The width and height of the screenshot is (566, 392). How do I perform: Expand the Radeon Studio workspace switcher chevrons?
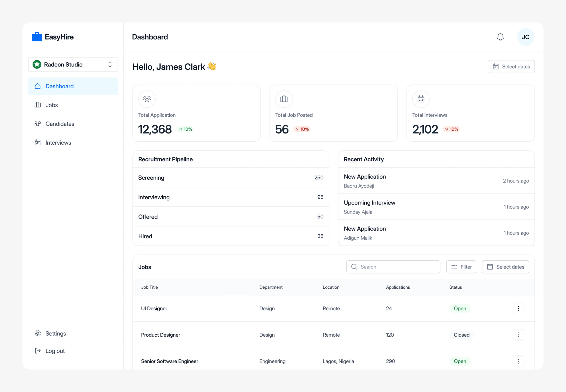(110, 64)
